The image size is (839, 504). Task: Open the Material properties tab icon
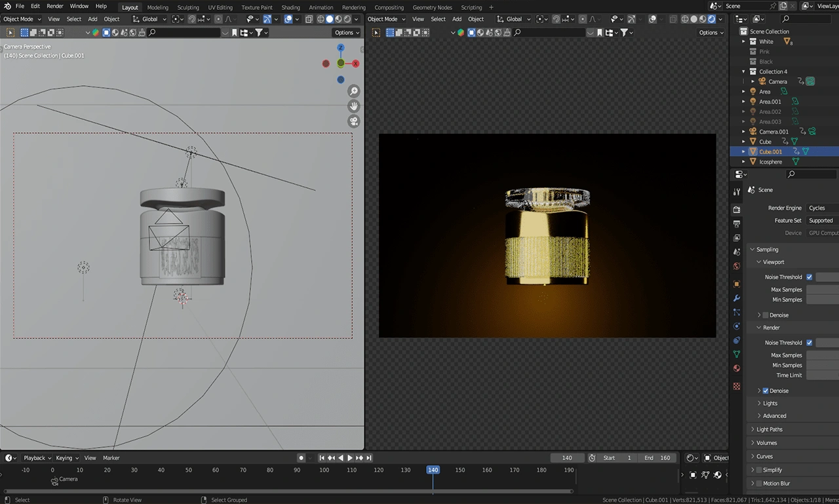(737, 368)
